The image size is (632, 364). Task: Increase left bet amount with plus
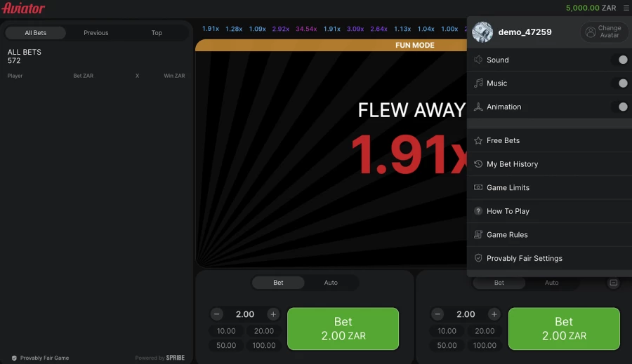click(x=273, y=314)
